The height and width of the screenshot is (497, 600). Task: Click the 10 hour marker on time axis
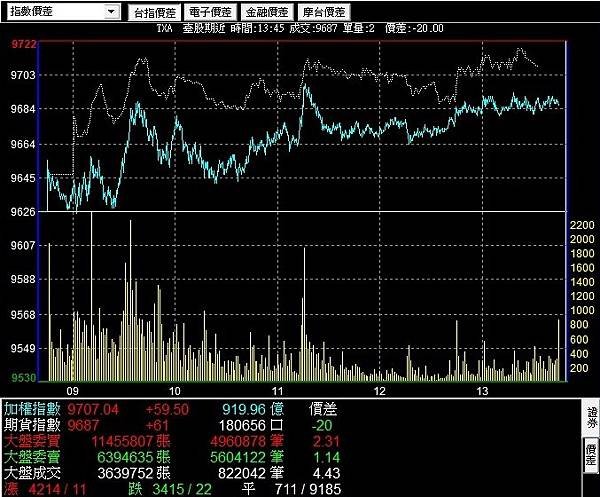click(x=174, y=391)
